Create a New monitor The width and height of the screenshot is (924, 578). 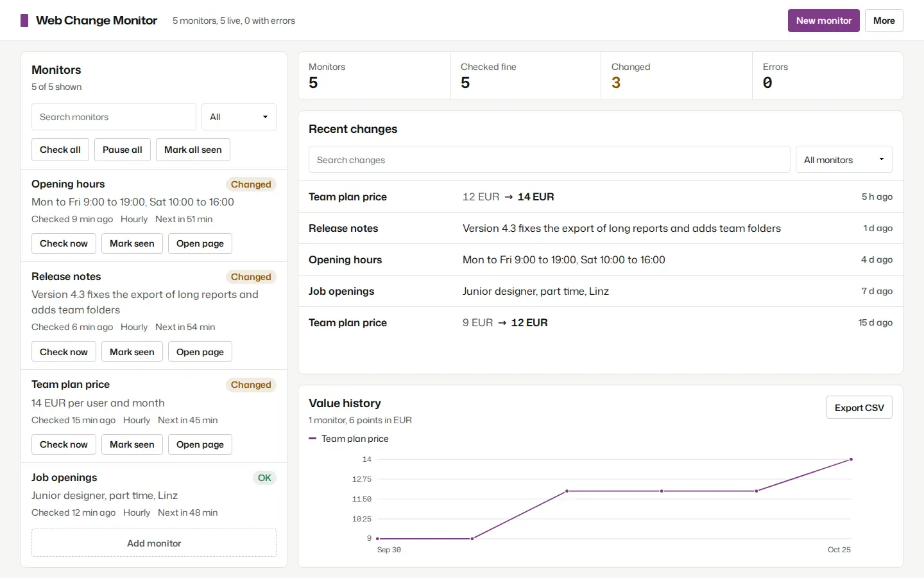(x=823, y=21)
